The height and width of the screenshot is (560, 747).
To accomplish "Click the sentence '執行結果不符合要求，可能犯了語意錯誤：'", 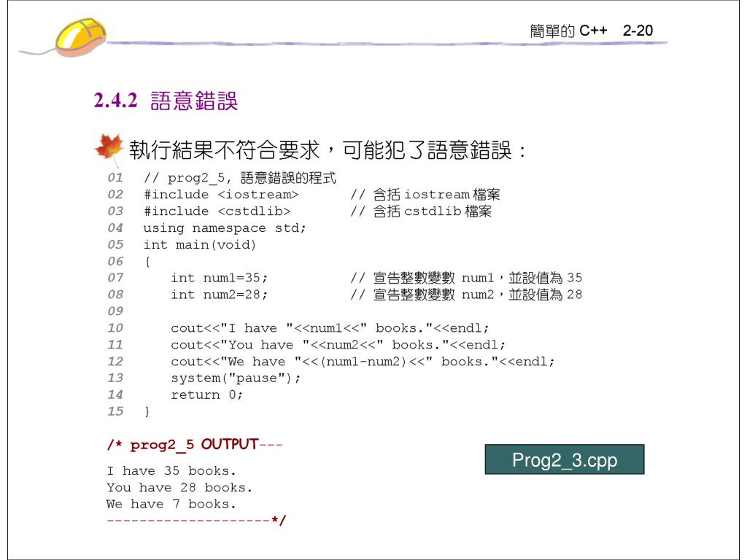I will coord(328,150).
